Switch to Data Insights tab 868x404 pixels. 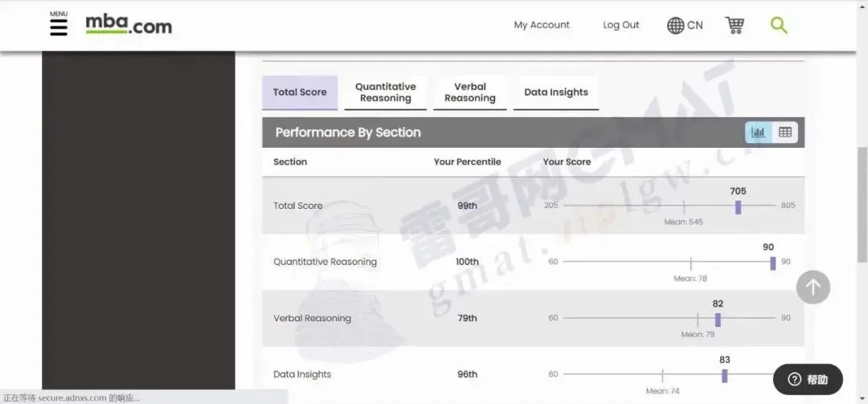click(x=556, y=92)
